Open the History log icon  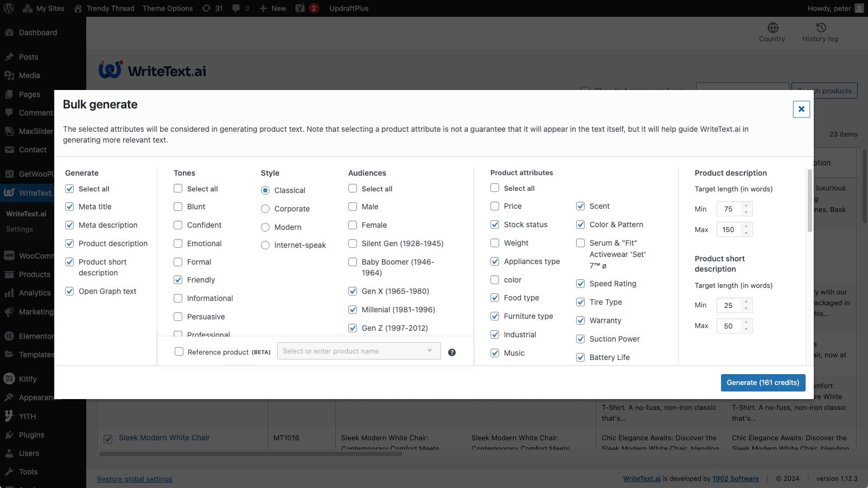coord(820,28)
